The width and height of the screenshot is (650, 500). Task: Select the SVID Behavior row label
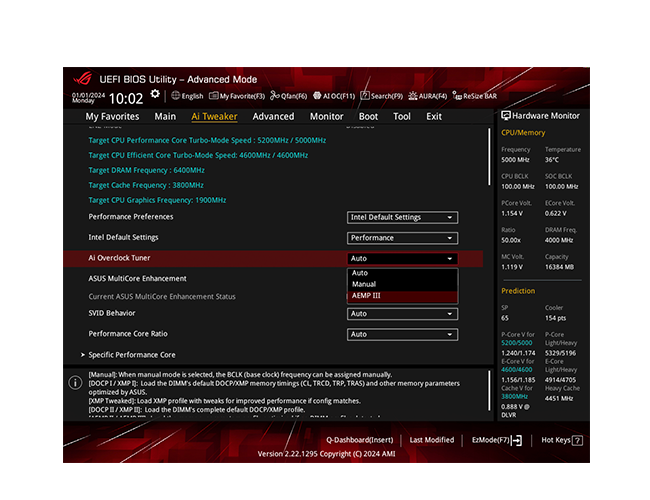coord(112,313)
